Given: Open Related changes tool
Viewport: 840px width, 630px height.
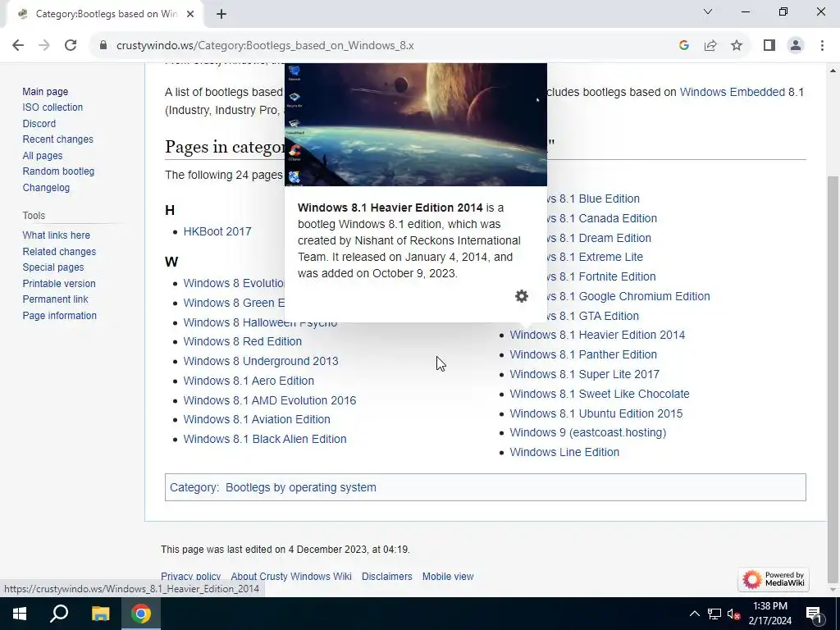Looking at the screenshot, I should click(59, 251).
